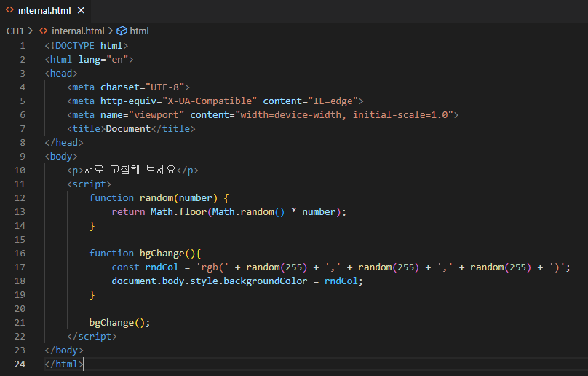Click the "IE=edge" content value
Viewport: 588px width, 376px height.
(333, 101)
